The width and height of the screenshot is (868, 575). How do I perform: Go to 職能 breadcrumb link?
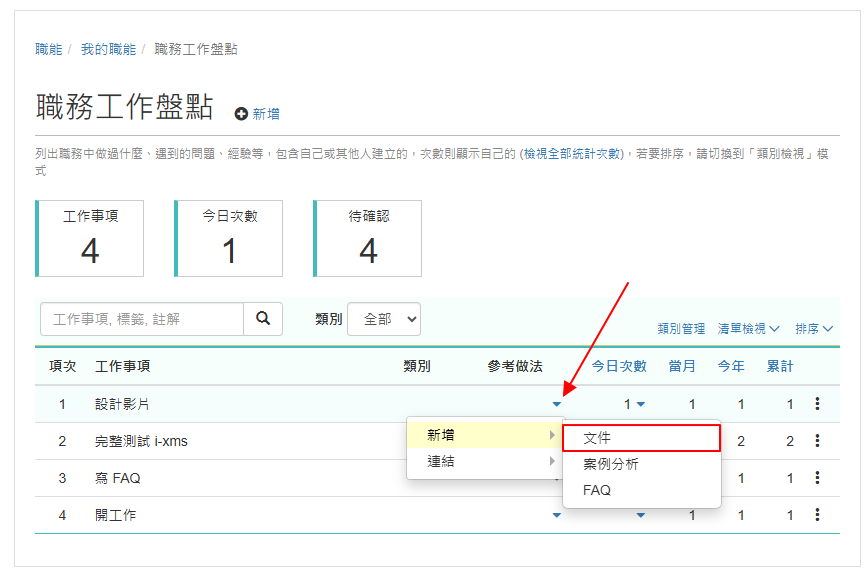click(x=49, y=49)
